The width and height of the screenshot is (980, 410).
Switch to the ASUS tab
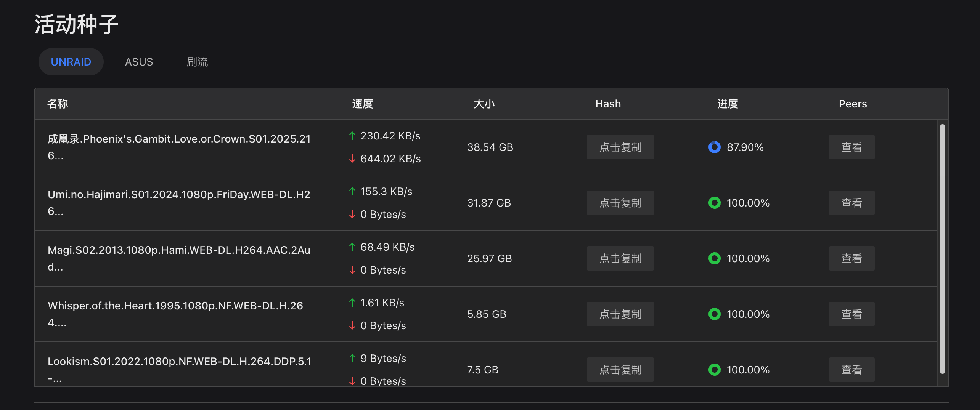click(x=139, y=62)
